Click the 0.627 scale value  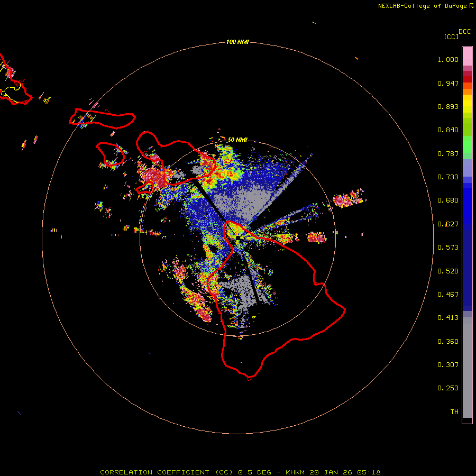(448, 224)
